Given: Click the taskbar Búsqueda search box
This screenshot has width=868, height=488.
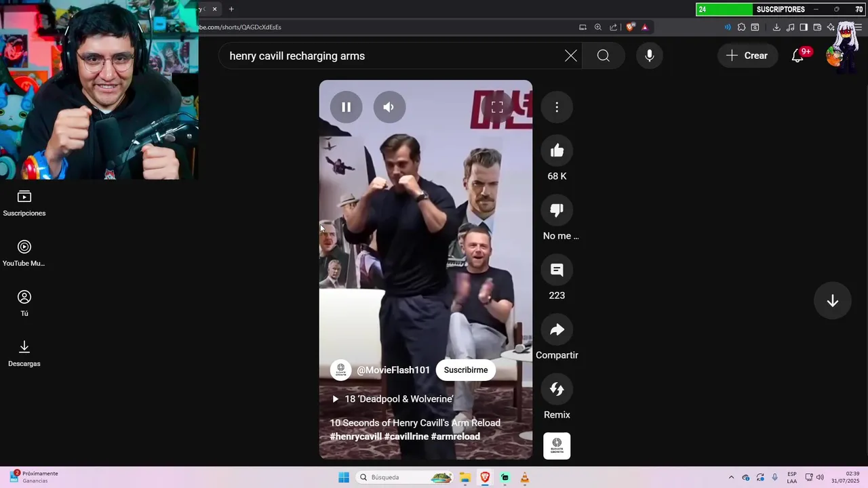Looking at the screenshot, I should pyautogui.click(x=405, y=477).
